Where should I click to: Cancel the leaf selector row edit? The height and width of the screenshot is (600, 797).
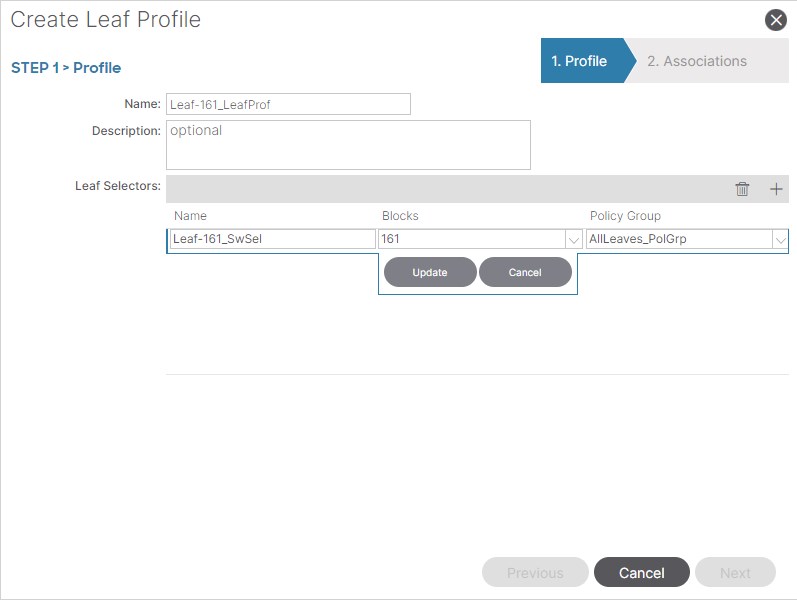point(525,272)
